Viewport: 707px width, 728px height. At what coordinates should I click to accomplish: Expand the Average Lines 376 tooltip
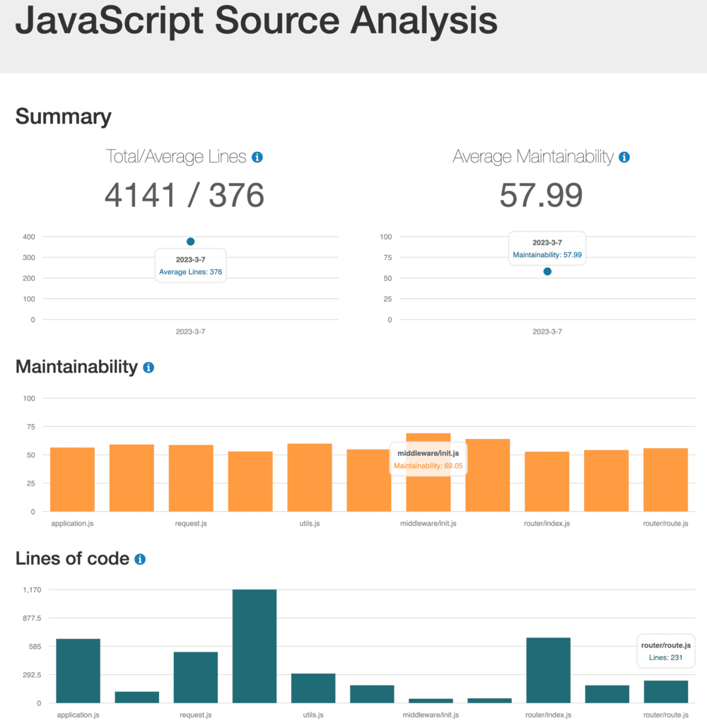pyautogui.click(x=190, y=265)
